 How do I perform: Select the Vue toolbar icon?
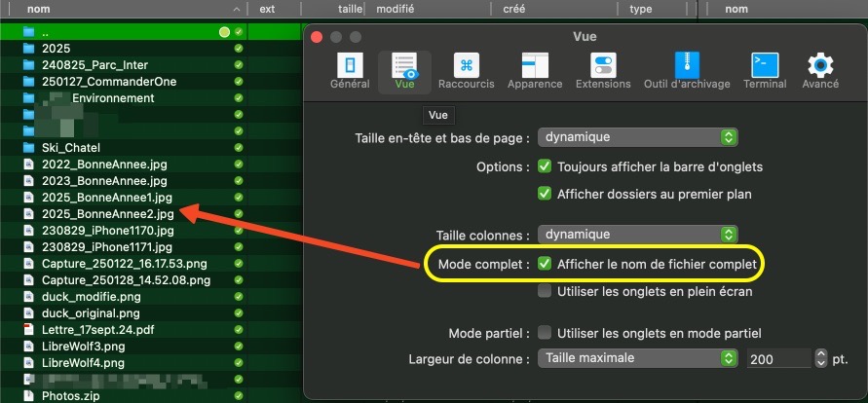coord(404,67)
